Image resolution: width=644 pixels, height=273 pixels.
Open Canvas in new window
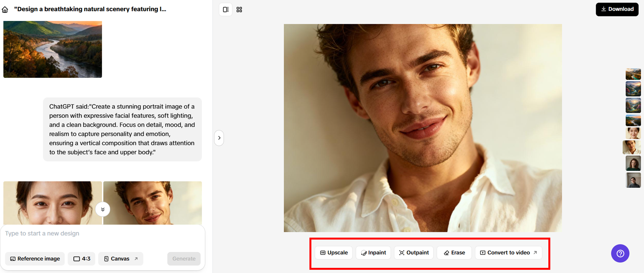[121, 259]
